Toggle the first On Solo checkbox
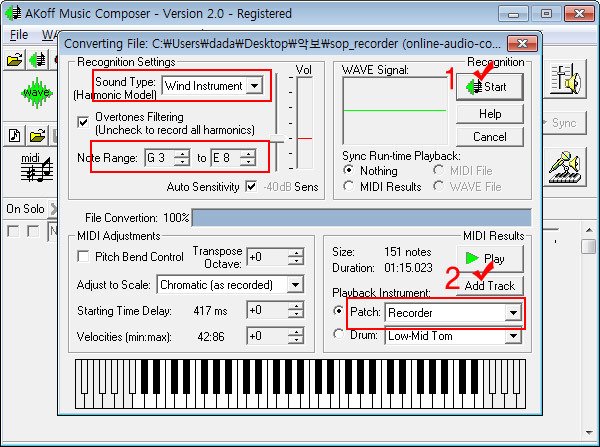This screenshot has width=600, height=447. (x=13, y=231)
